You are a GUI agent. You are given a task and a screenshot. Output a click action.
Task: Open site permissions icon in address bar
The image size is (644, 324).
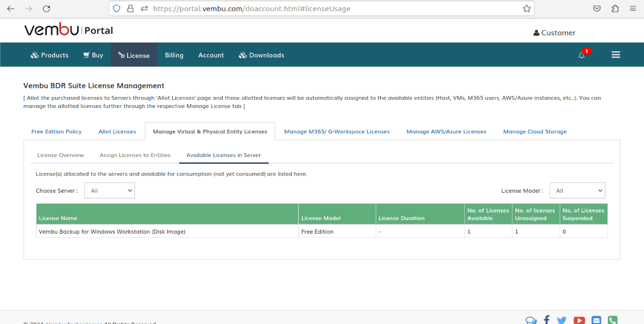pyautogui.click(x=144, y=9)
